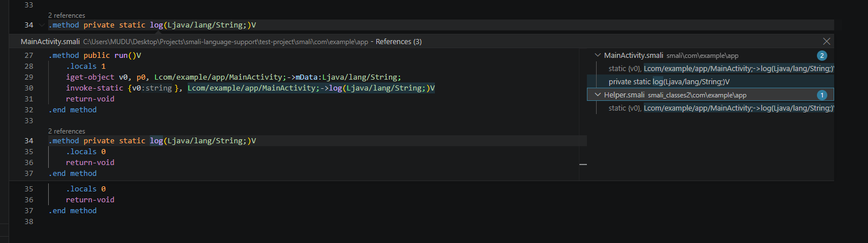Click the invoke-static {v0:string} instruction line

coord(251,88)
